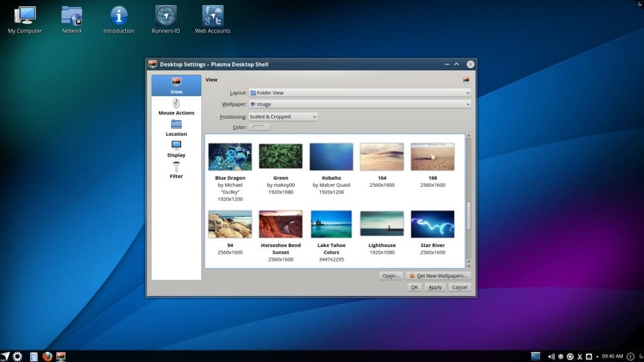Choose the Horseshoe Bend Sunset wallpaper
644x362 pixels.
280,224
